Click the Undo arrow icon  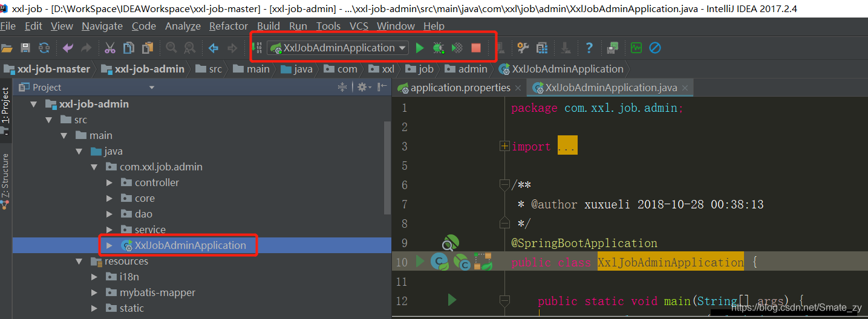coord(68,48)
